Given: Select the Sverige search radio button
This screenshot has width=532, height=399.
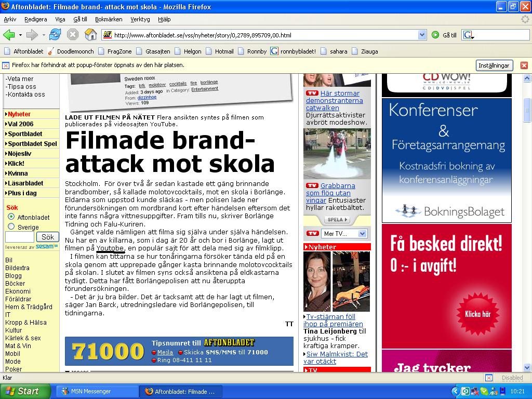Looking at the screenshot, I should pyautogui.click(x=11, y=227).
